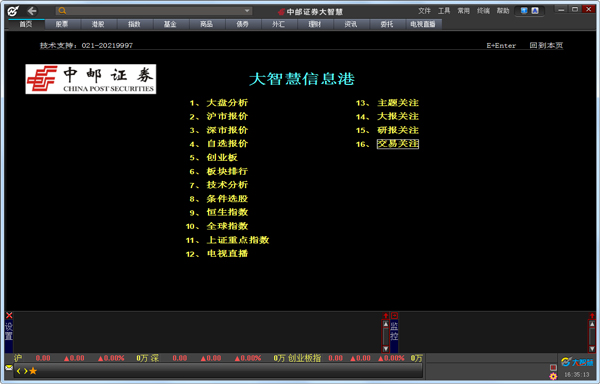Switch to the 外汇 tab
This screenshot has width=600, height=384.
tap(279, 24)
